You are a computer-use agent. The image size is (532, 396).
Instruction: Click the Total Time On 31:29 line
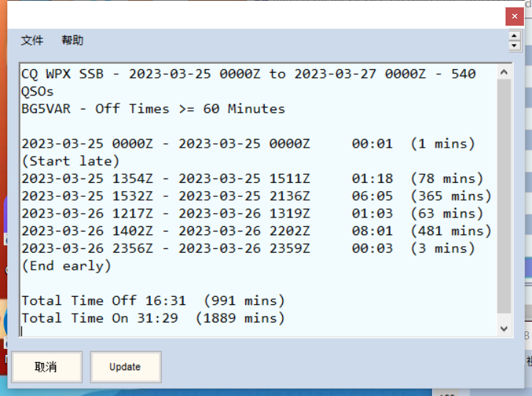(153, 318)
